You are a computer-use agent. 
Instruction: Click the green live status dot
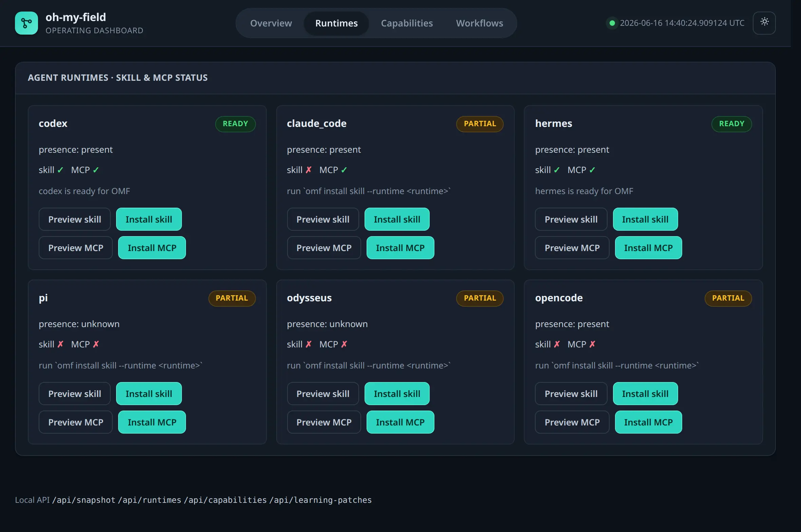tap(612, 23)
